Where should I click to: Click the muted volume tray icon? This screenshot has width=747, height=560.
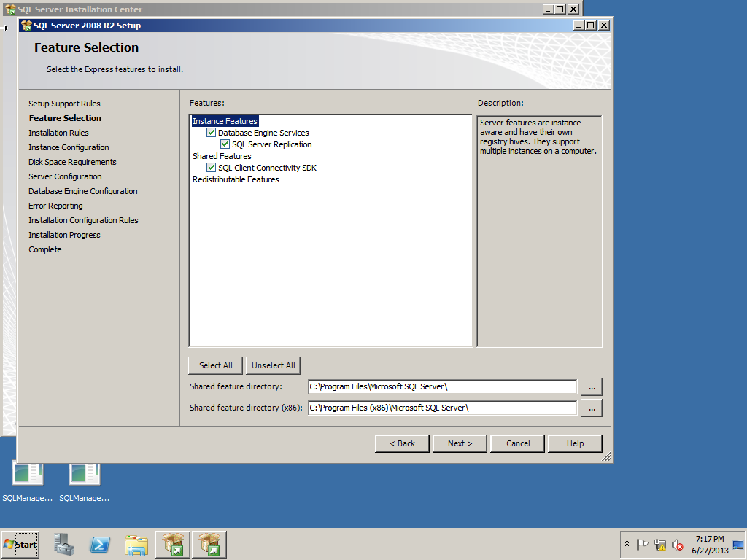[677, 544]
